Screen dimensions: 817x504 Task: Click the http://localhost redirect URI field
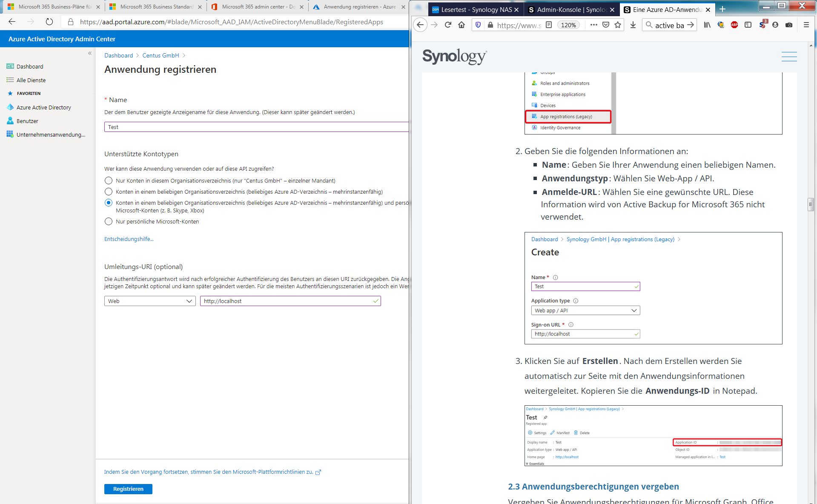tap(290, 301)
